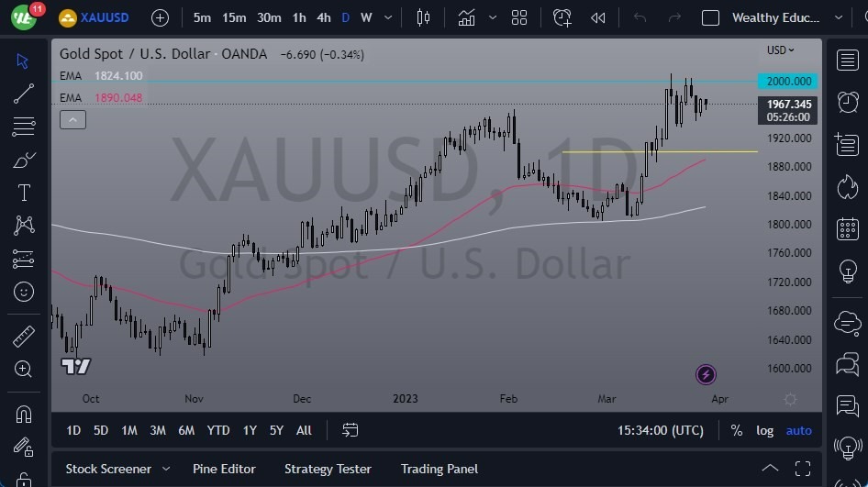
Task: Create a new alert
Action: click(x=562, y=17)
